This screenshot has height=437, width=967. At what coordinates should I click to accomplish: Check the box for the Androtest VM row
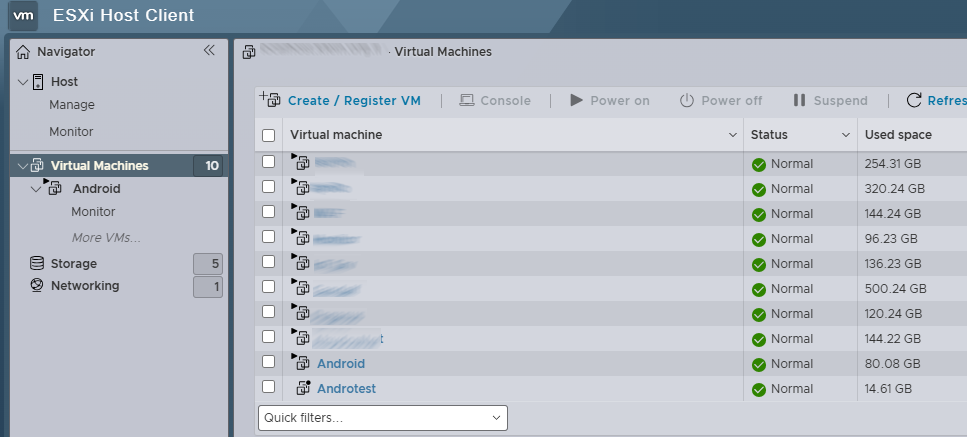coord(268,386)
